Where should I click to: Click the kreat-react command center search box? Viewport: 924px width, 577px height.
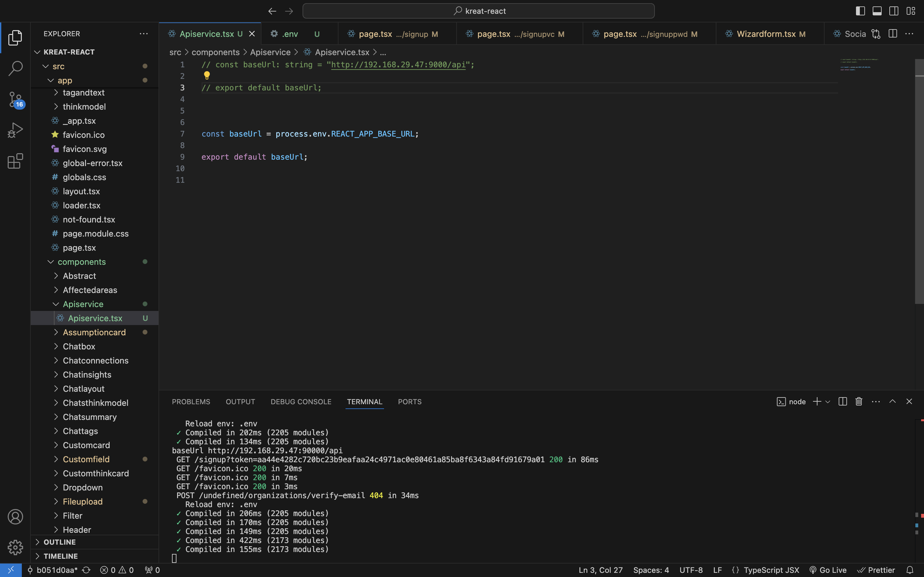478,11
